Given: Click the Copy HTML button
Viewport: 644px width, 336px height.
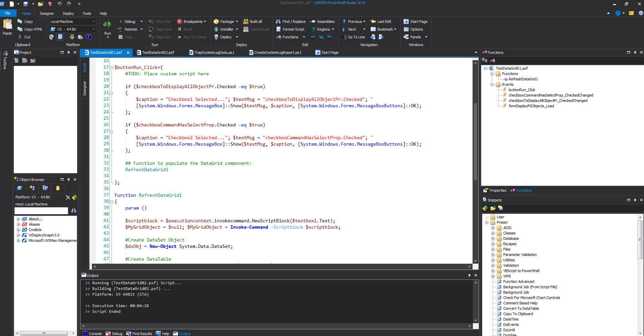Looking at the screenshot, I should (x=30, y=29).
